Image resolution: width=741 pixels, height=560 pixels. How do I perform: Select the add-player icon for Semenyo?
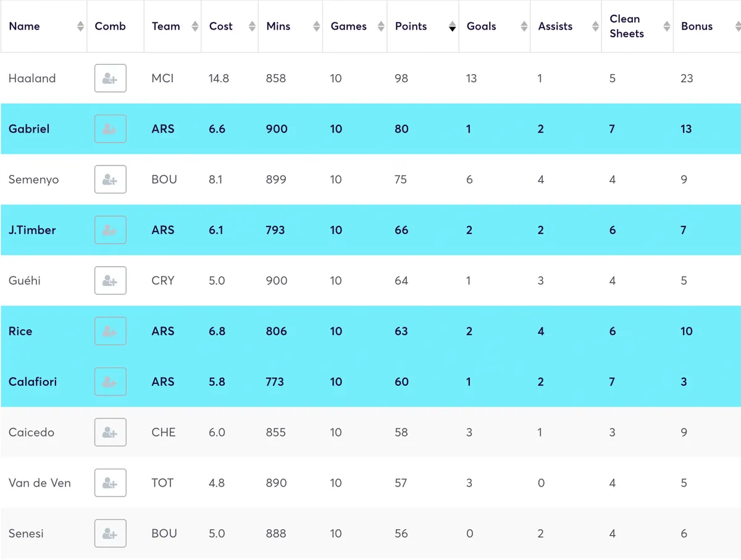[x=110, y=180]
